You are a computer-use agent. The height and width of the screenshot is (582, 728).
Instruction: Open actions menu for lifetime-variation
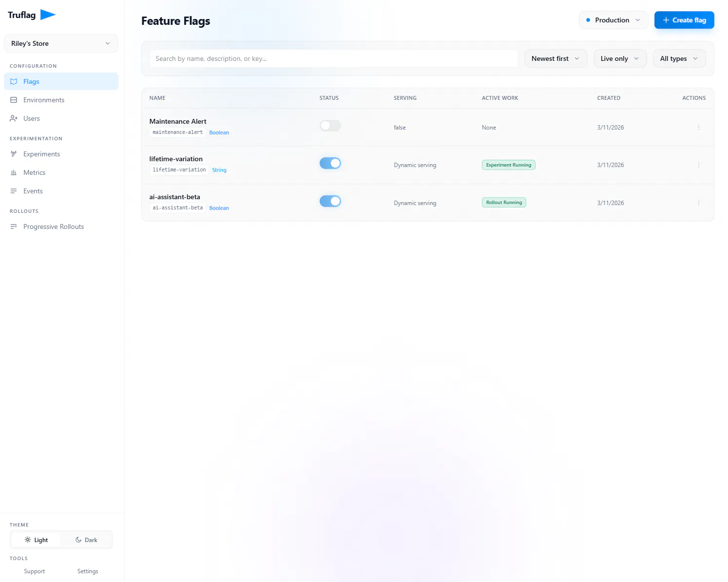[x=698, y=165]
